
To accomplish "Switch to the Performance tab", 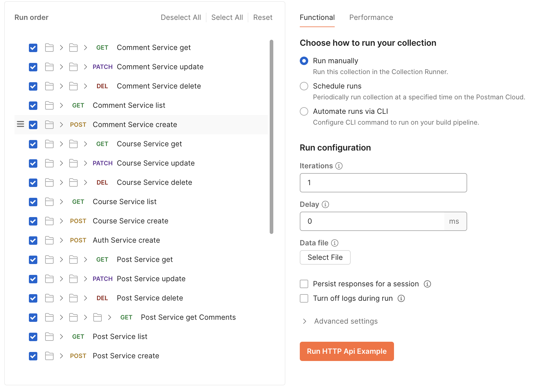I will (x=371, y=17).
